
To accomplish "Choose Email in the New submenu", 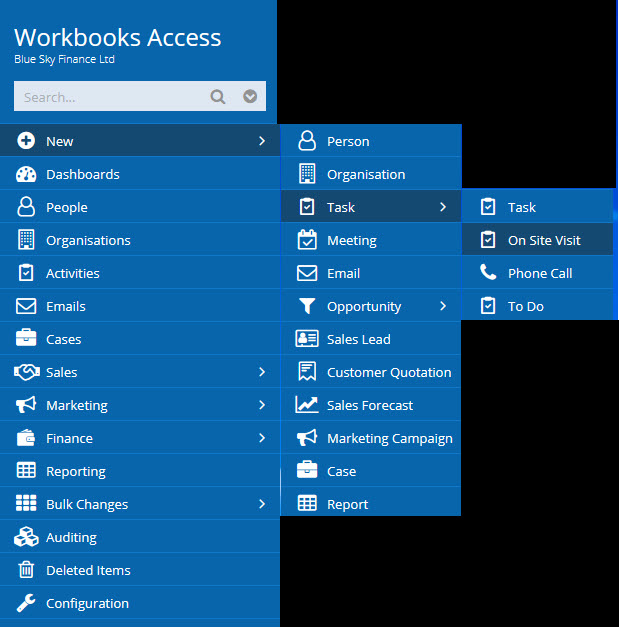I will (371, 273).
